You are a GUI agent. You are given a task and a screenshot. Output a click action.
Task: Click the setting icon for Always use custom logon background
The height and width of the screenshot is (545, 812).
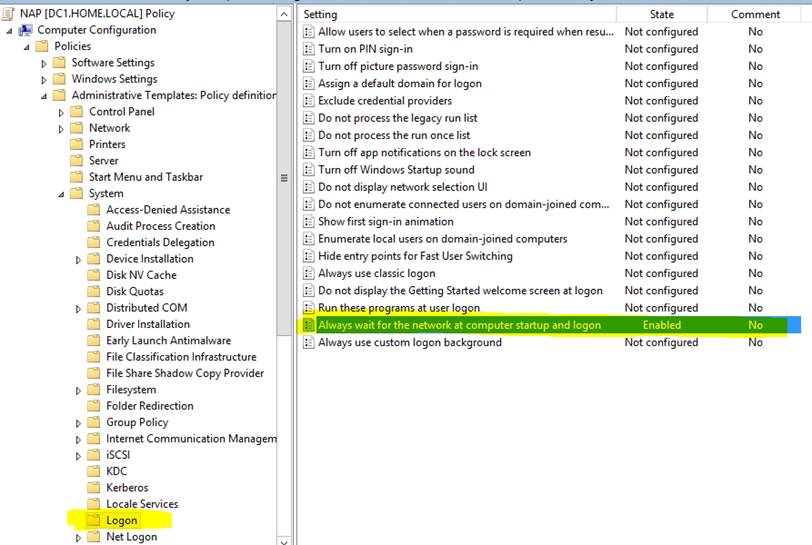coord(309,342)
